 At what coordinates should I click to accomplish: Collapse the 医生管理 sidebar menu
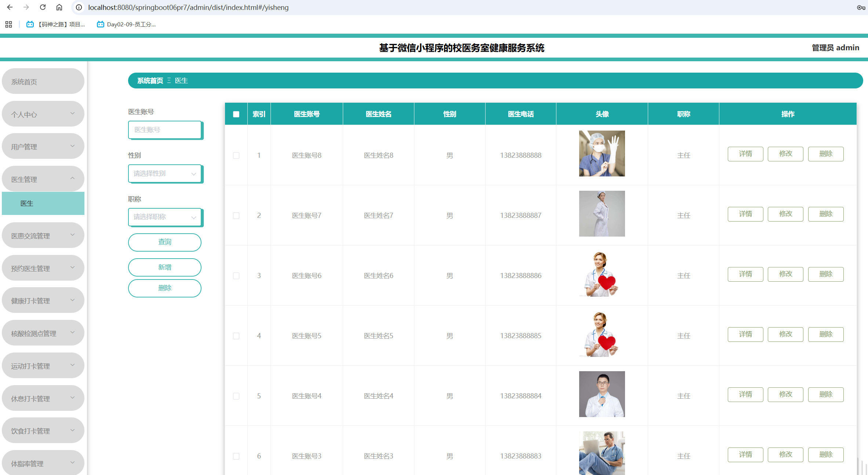pos(43,179)
